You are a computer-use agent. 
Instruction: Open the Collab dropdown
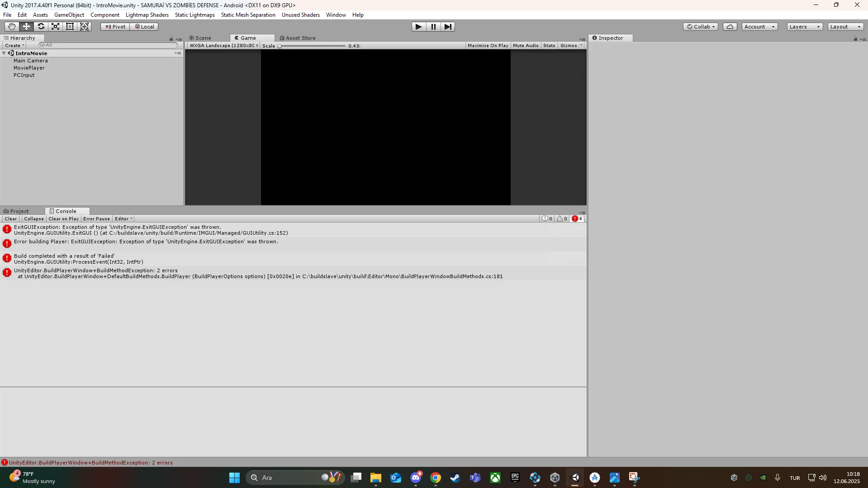701,27
